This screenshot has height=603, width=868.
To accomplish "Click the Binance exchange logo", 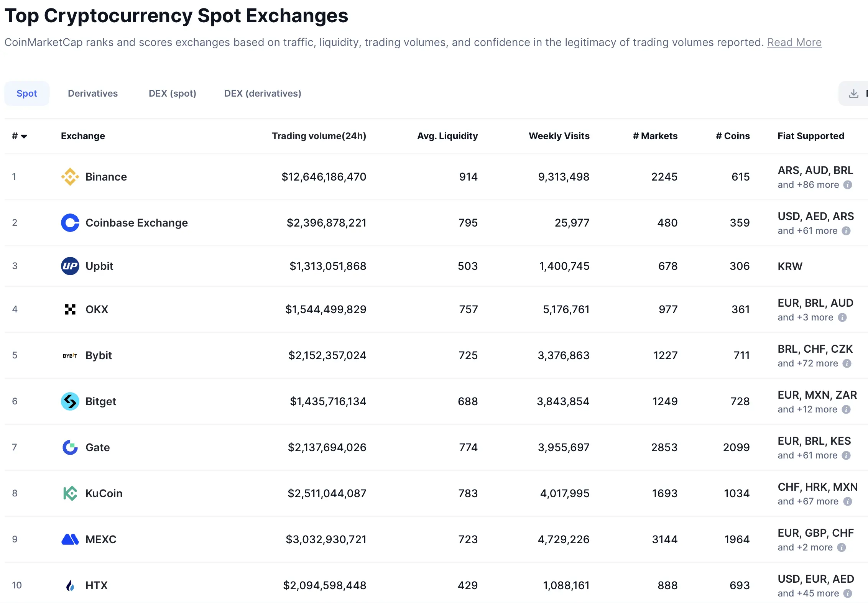I will coord(70,177).
